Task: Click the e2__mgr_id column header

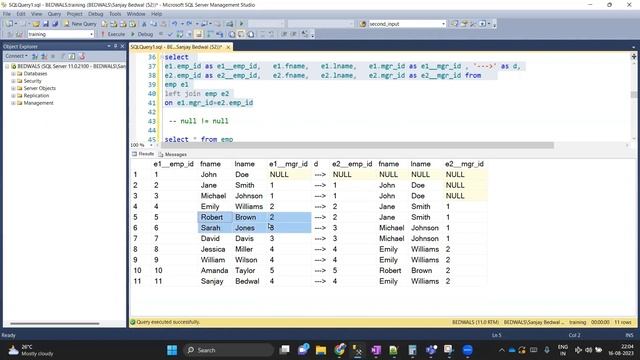Action: click(x=464, y=164)
